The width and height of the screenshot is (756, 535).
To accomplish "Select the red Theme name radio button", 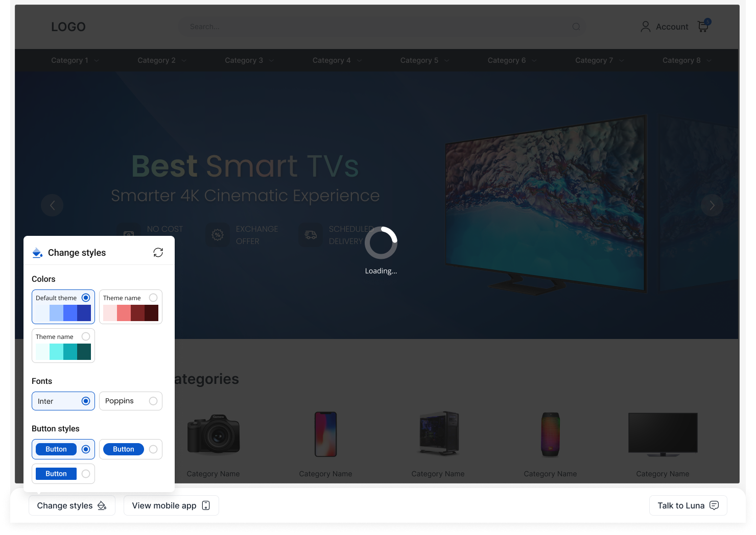I will (x=153, y=298).
